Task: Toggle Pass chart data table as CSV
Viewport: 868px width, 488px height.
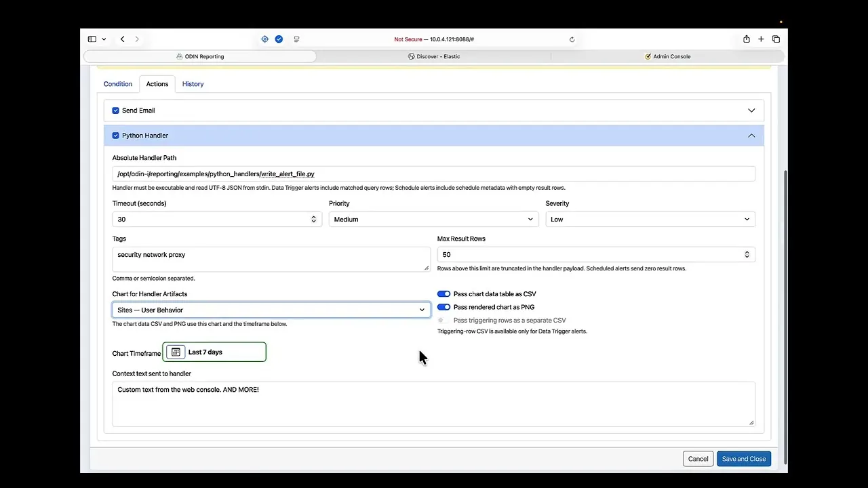Action: 443,294
